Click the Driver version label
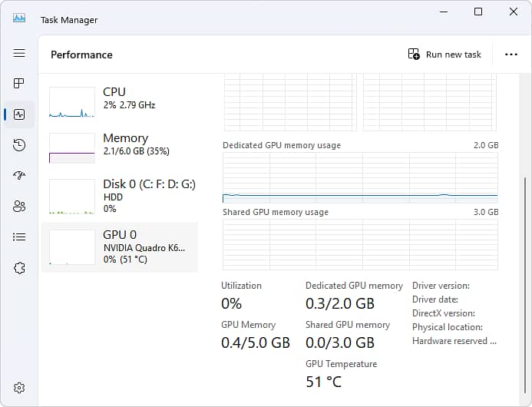This screenshot has height=407, width=532. (441, 286)
